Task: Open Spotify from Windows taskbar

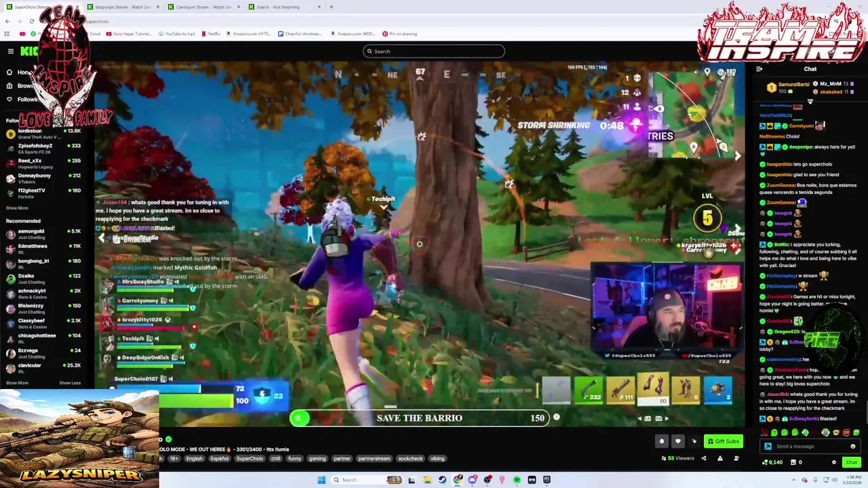Action: (517, 480)
